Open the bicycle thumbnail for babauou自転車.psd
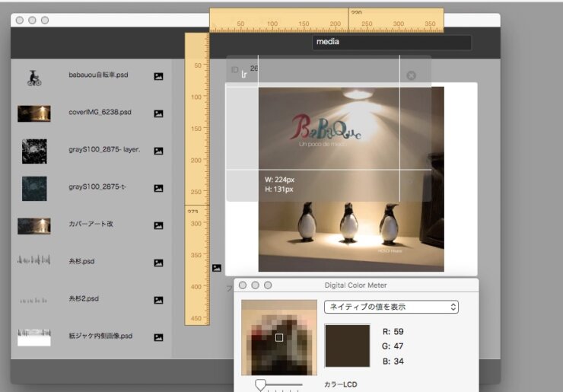 34,78
